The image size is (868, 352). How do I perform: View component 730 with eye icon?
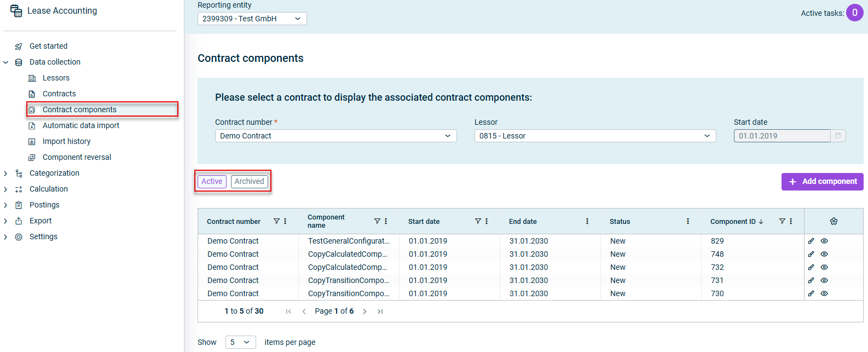824,293
